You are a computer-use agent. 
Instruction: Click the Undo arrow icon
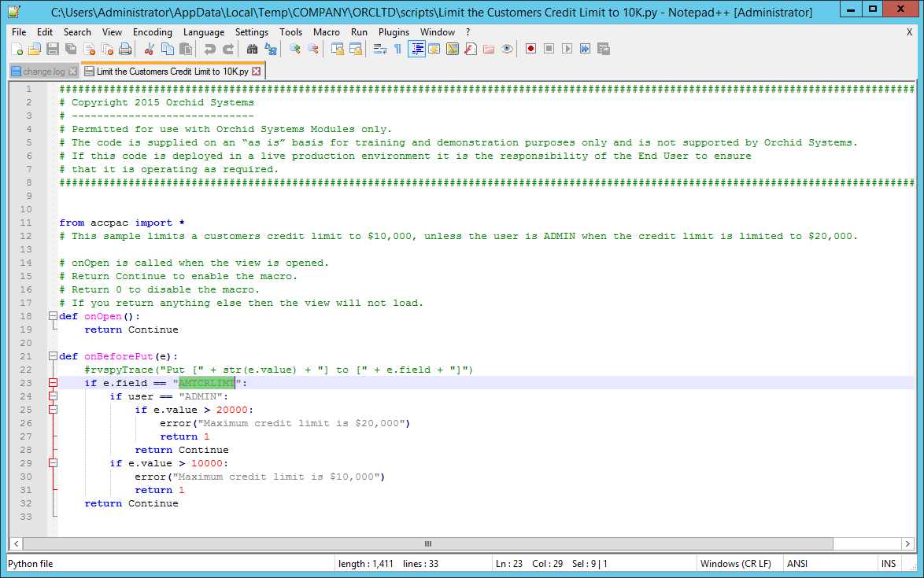(209, 50)
